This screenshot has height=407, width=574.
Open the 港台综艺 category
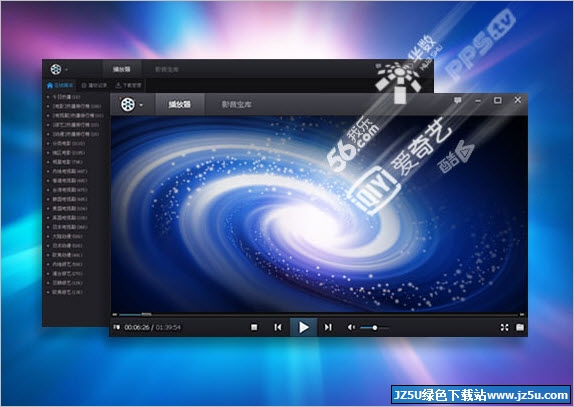click(64, 273)
